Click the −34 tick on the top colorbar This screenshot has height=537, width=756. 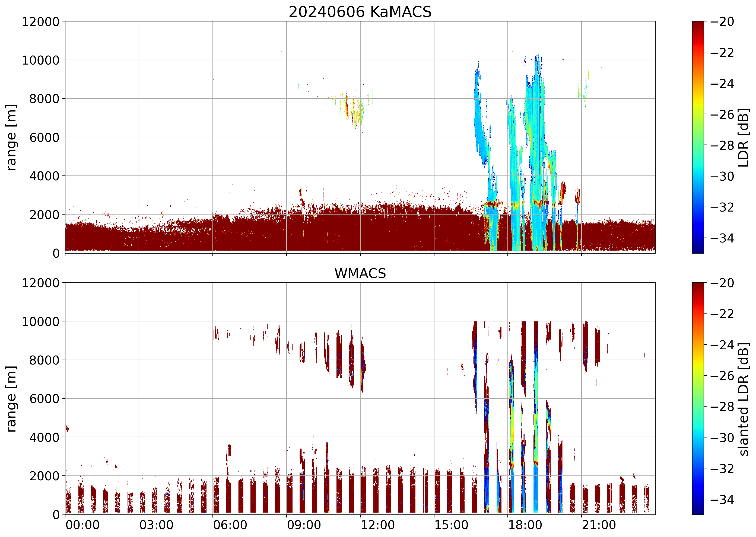tap(722, 238)
